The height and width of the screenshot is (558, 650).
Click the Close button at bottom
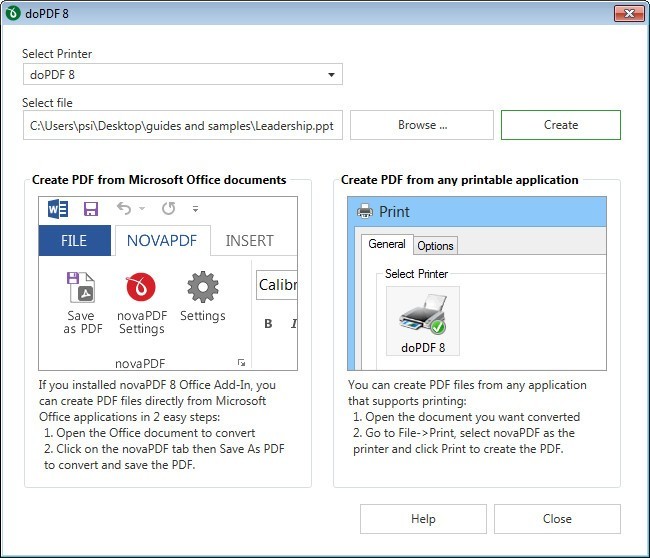point(557,519)
